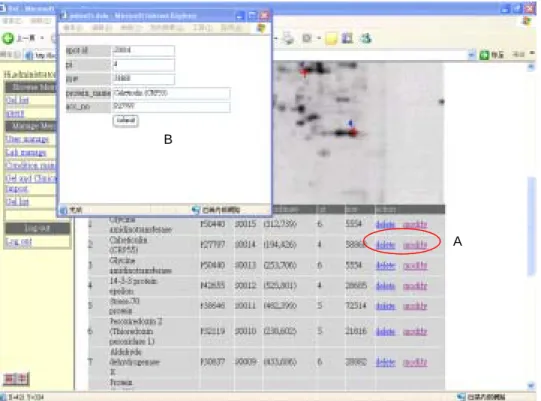The width and height of the screenshot is (541, 401).
Task: Click the yellow note toolbar icon
Action: point(331,38)
